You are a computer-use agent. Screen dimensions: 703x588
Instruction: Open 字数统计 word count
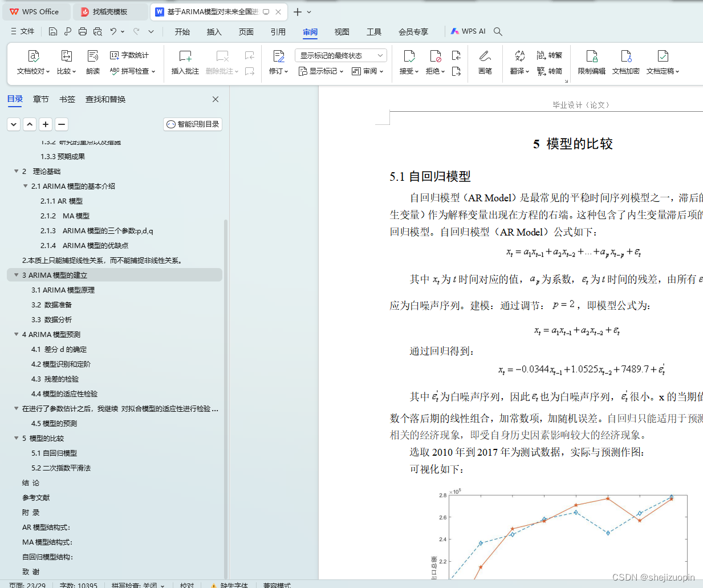click(x=129, y=55)
